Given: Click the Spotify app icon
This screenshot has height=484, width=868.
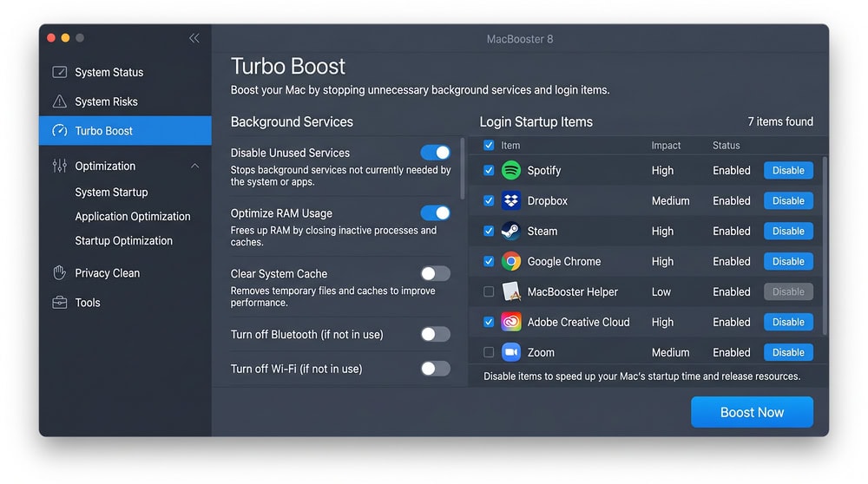Looking at the screenshot, I should tap(511, 170).
